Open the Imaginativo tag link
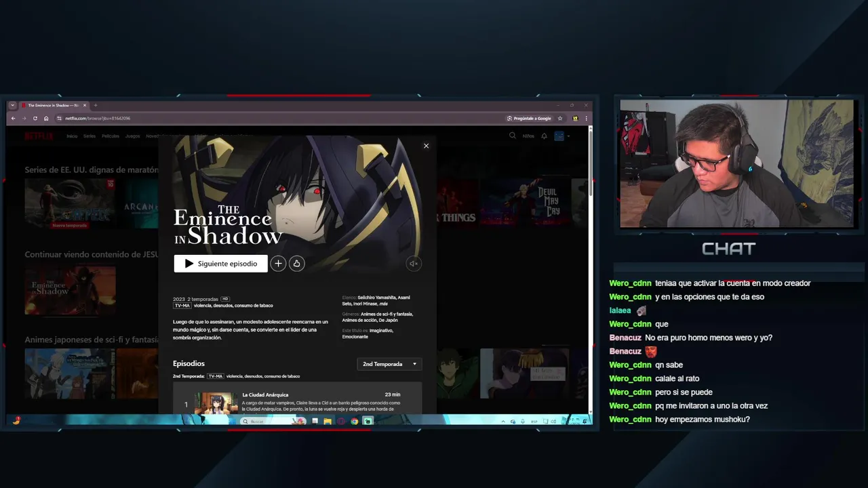 381,330
